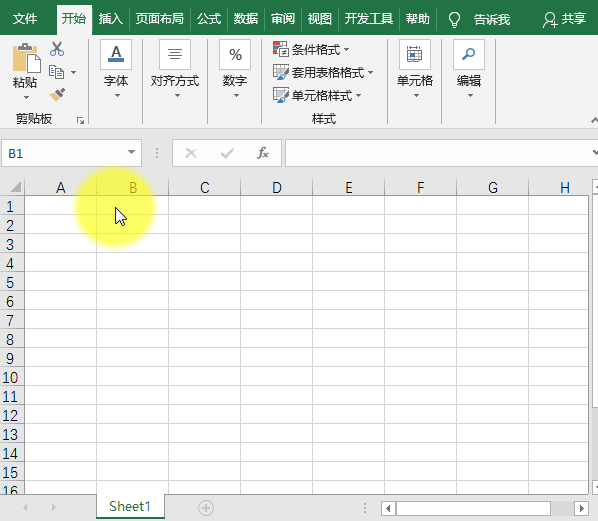Select column G header
This screenshot has height=521, width=598.
coord(493,187)
